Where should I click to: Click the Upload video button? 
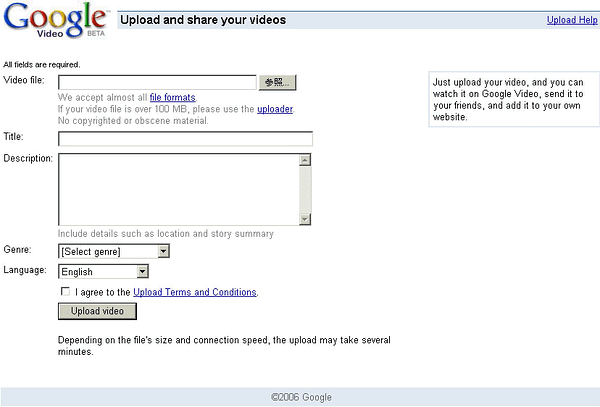(97, 311)
